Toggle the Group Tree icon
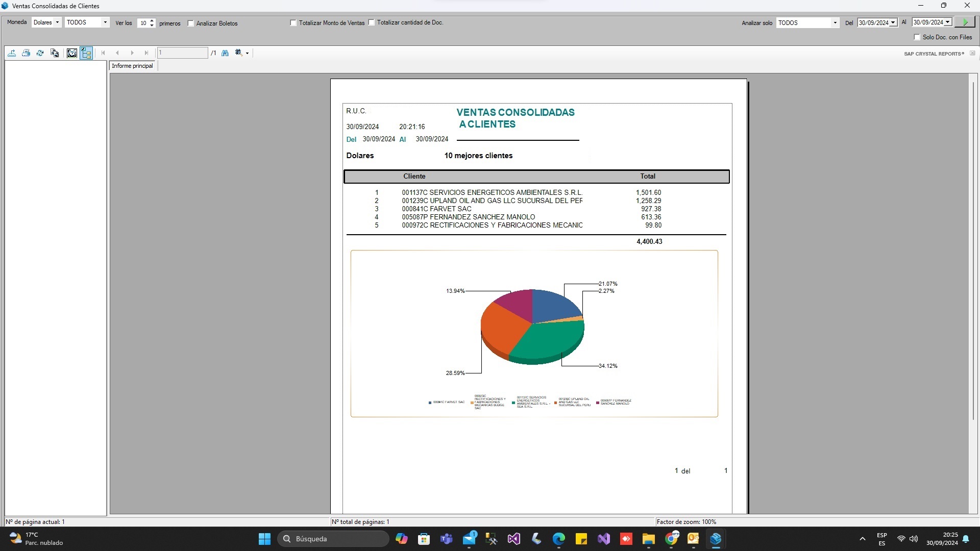Screen dimensions: 980x551 click(x=86, y=53)
